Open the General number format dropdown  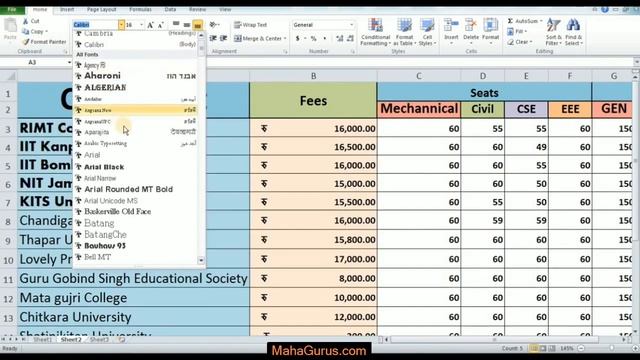coord(351,25)
